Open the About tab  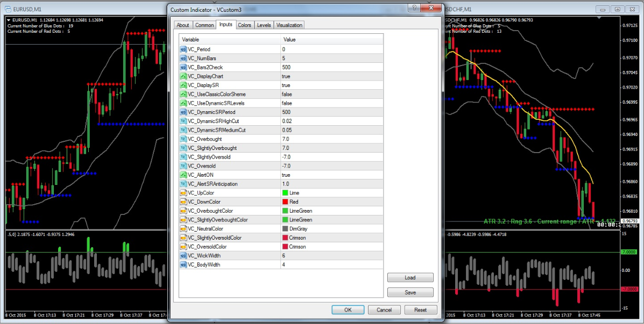(x=183, y=25)
